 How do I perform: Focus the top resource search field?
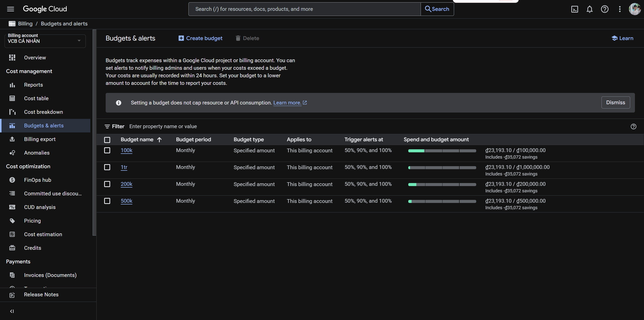[x=304, y=9]
